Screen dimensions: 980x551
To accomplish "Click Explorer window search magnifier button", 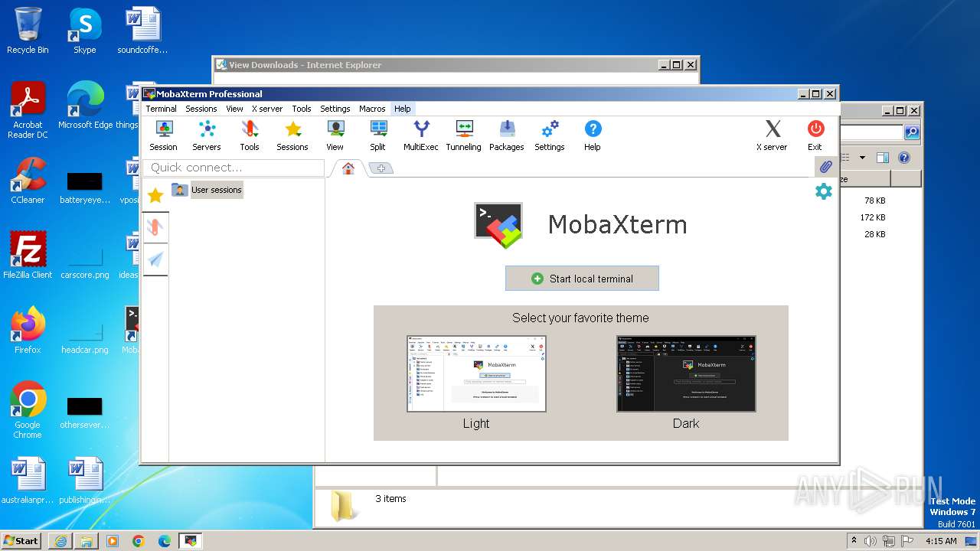I will (x=911, y=132).
